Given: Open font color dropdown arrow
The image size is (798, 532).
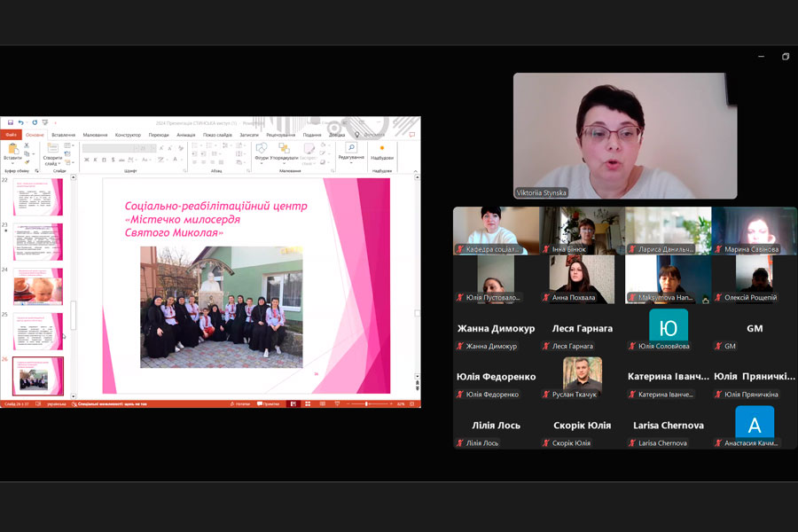Looking at the screenshot, I should [x=182, y=160].
